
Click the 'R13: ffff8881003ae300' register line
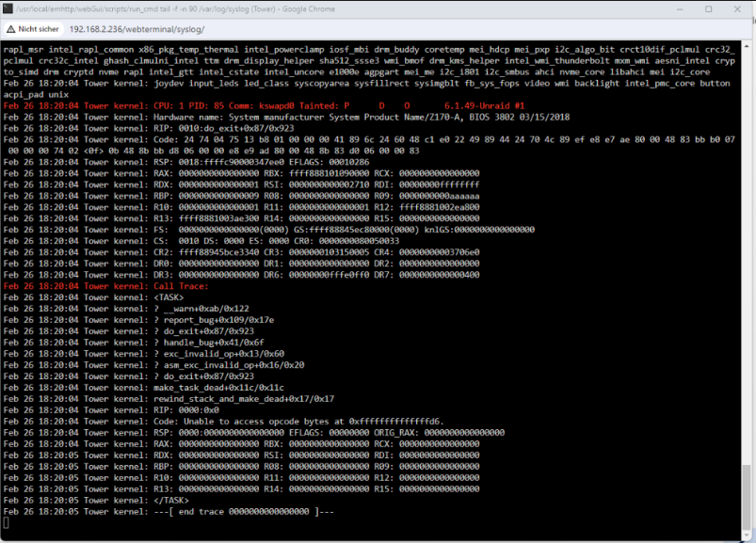(x=242, y=218)
